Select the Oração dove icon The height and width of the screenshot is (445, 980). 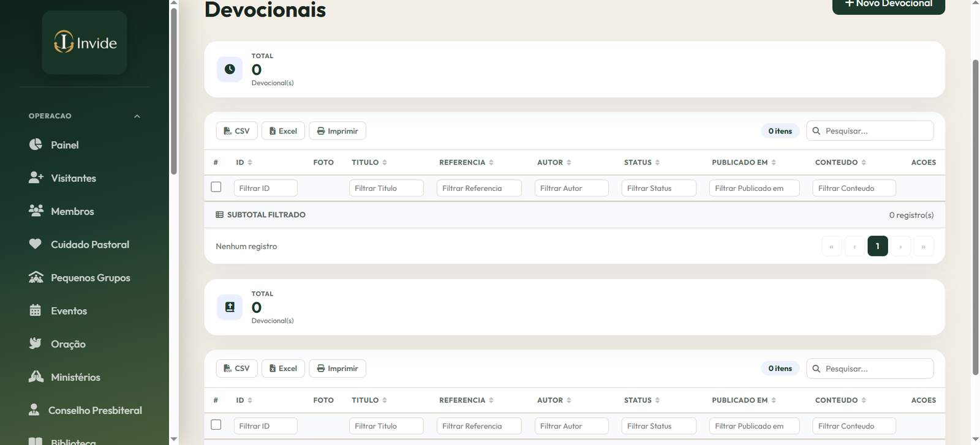[36, 343]
